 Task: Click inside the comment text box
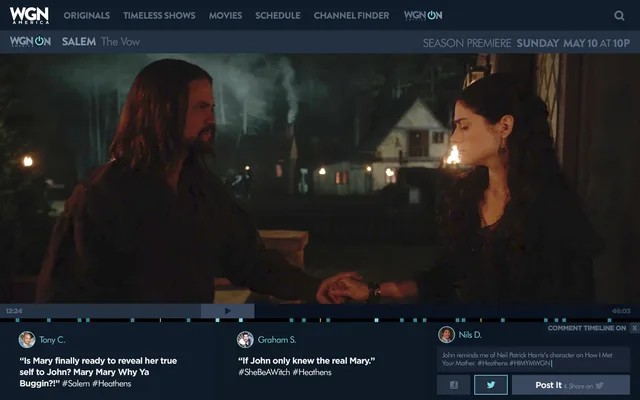(533, 359)
